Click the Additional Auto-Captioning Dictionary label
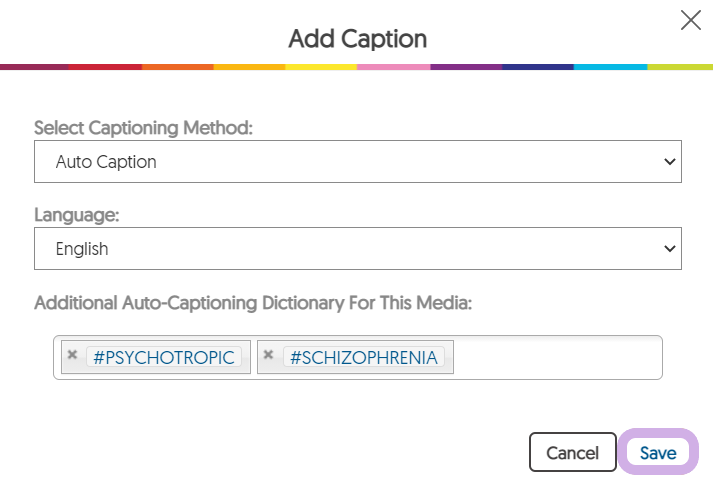Image resolution: width=713 pixels, height=478 pixels. [252, 302]
